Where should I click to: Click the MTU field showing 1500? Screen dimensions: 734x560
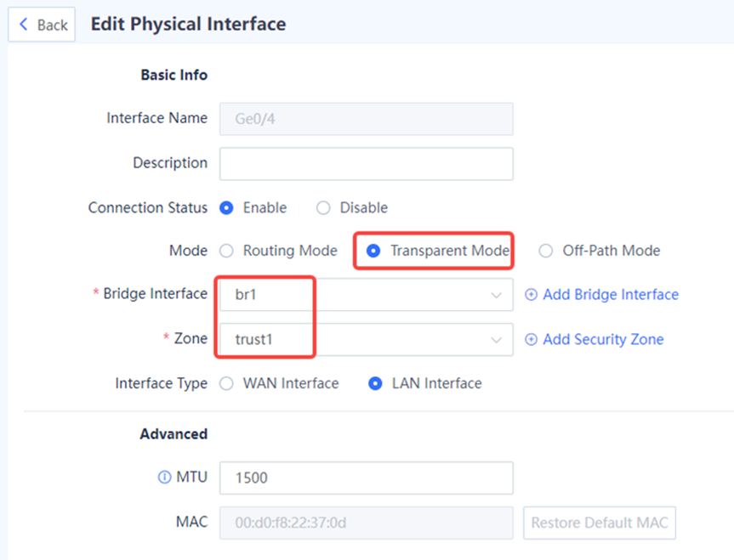366,478
